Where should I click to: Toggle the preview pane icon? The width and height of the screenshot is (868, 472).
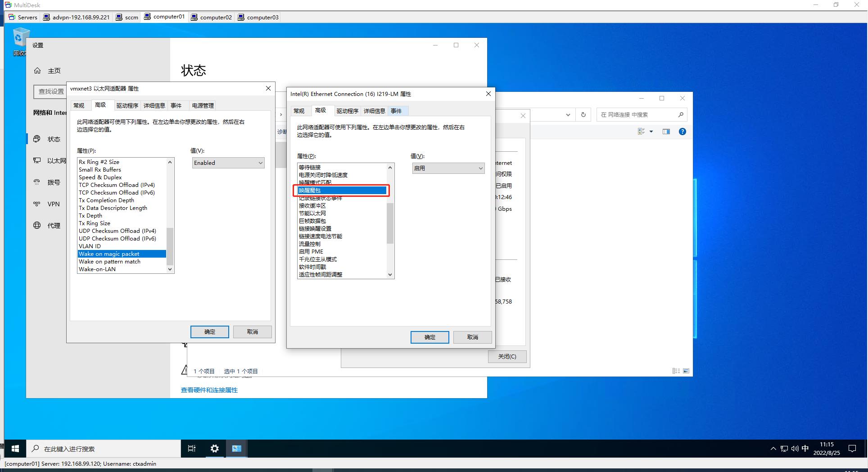(x=666, y=132)
